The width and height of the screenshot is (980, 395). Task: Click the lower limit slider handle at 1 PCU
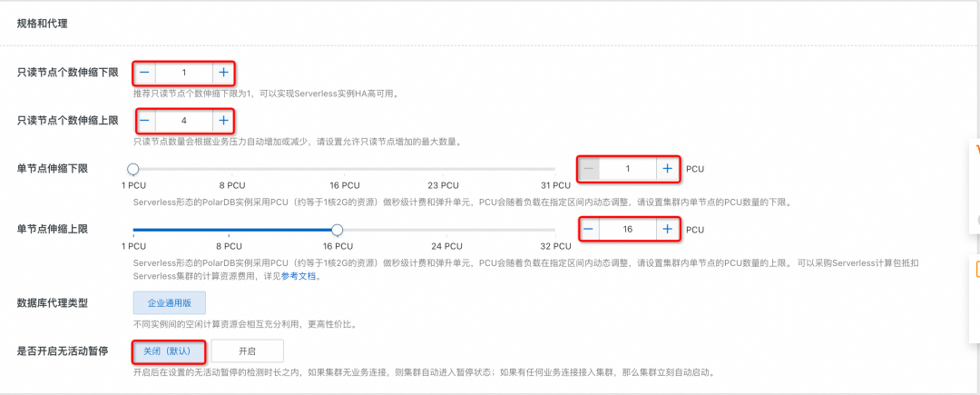(x=133, y=169)
